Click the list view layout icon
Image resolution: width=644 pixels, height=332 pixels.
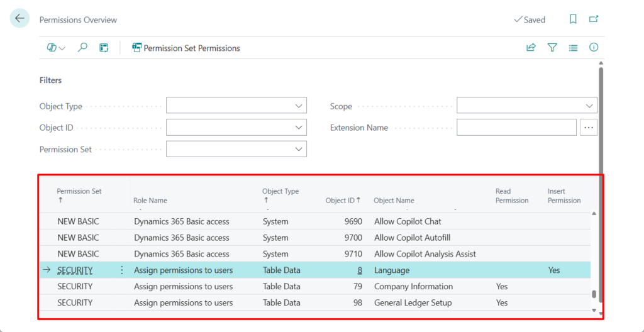tap(573, 48)
